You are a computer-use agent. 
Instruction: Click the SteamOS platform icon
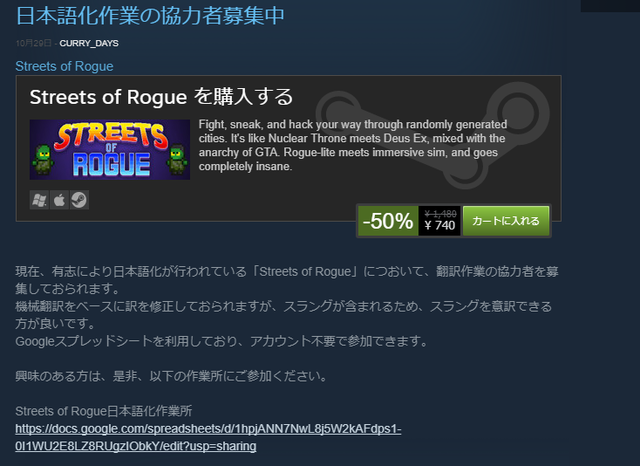pos(79,200)
